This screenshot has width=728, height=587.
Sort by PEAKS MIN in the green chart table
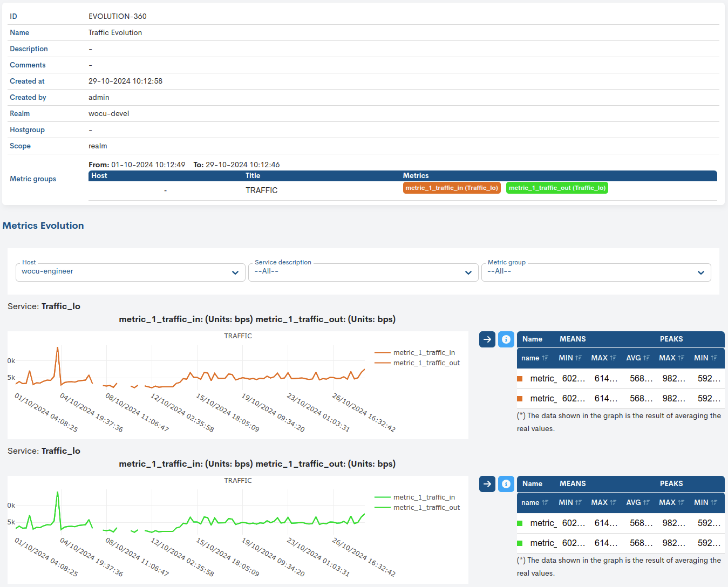click(x=705, y=502)
